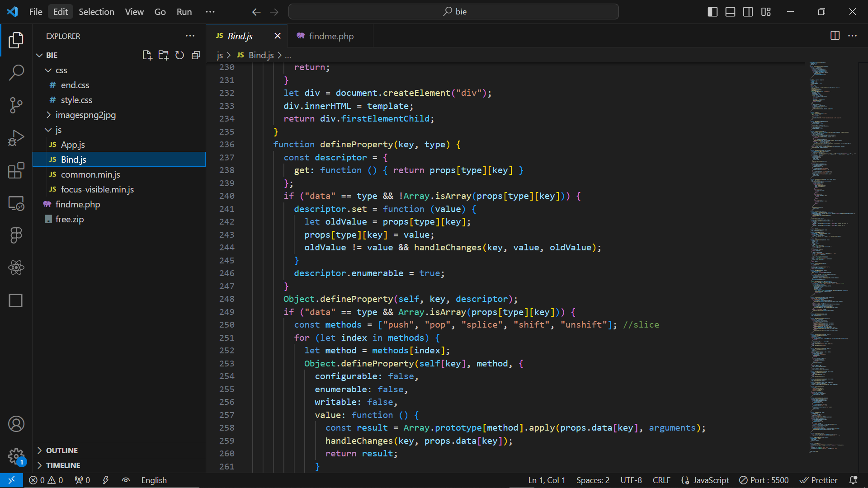Click the Prettier status bar button

(x=819, y=480)
